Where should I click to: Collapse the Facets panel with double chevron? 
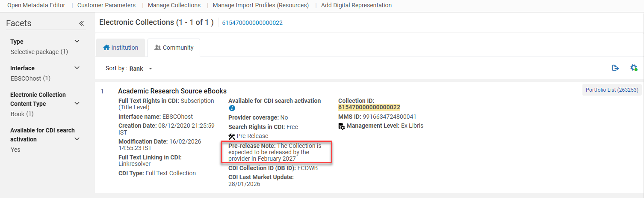(x=81, y=24)
